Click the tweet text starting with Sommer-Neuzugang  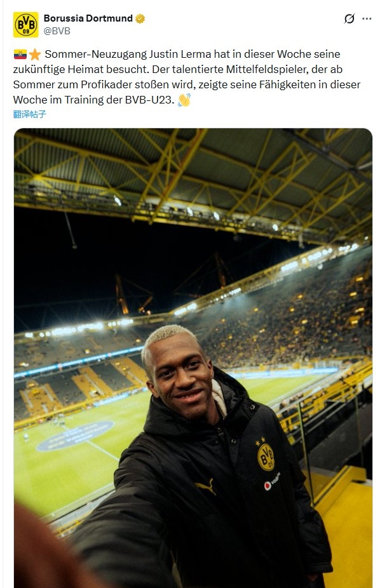pyautogui.click(x=187, y=77)
